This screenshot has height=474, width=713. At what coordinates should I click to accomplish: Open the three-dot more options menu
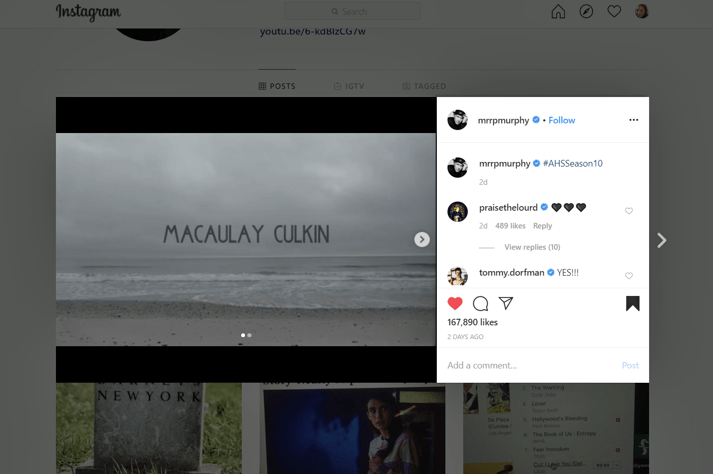[x=633, y=120]
